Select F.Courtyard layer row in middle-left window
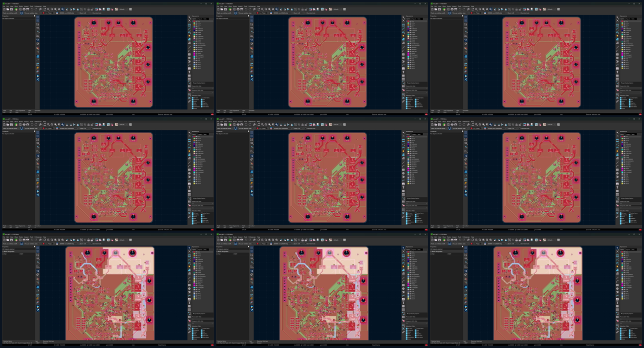Viewport: 644px width, 348px height. (203, 170)
